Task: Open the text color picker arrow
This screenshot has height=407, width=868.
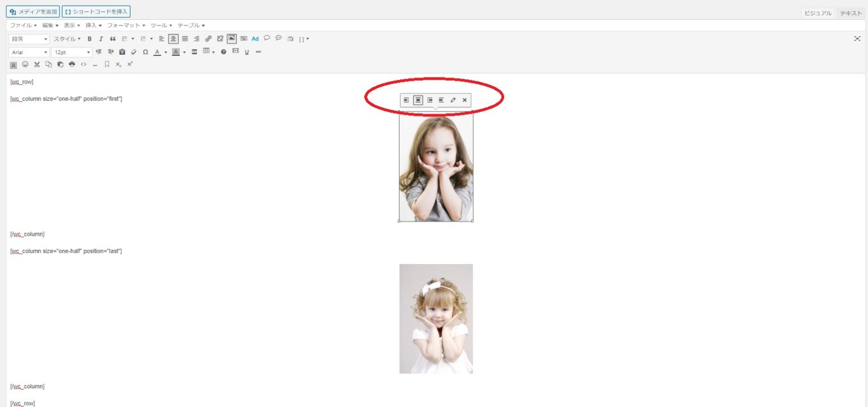Action: [166, 52]
